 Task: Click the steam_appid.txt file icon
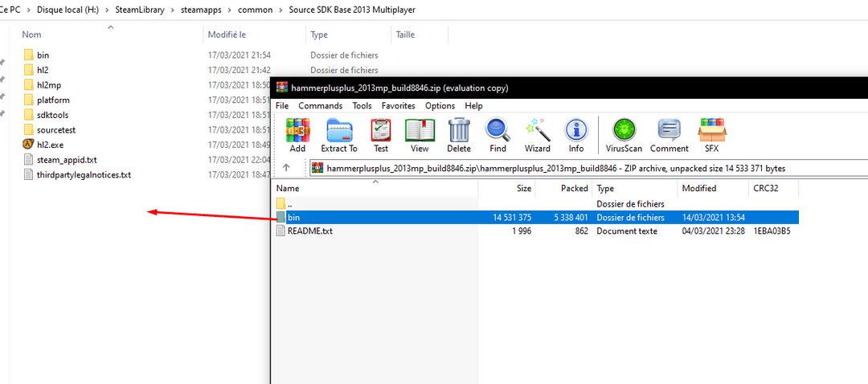point(29,159)
